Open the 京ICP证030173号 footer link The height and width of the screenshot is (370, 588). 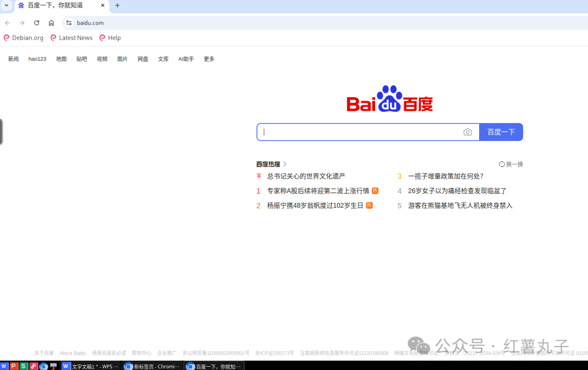(275, 353)
